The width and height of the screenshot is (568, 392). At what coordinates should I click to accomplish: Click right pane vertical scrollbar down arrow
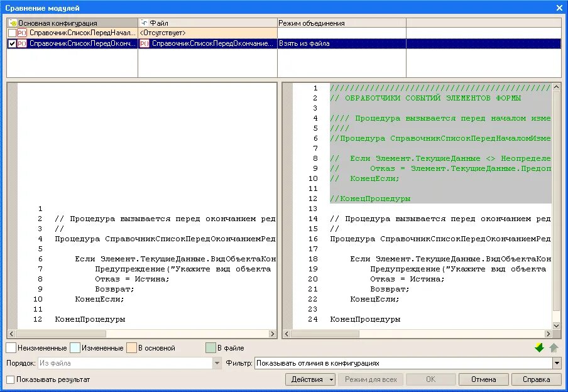[x=557, y=325]
